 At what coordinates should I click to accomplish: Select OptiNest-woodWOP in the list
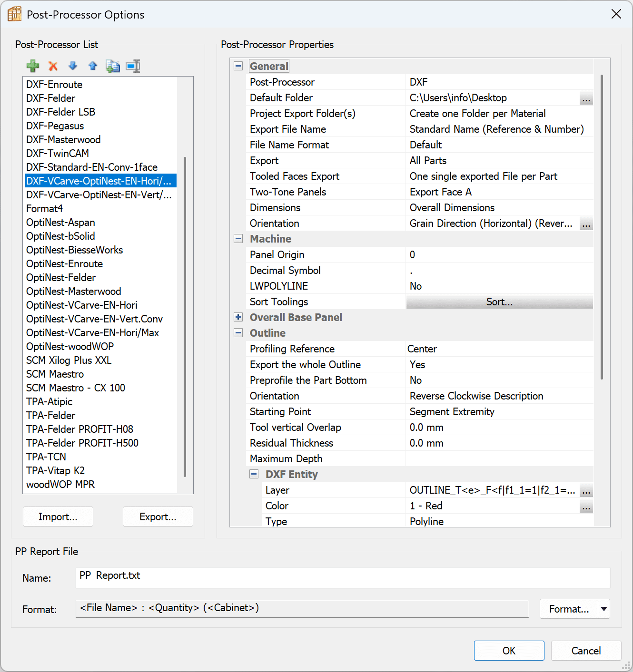(x=70, y=347)
